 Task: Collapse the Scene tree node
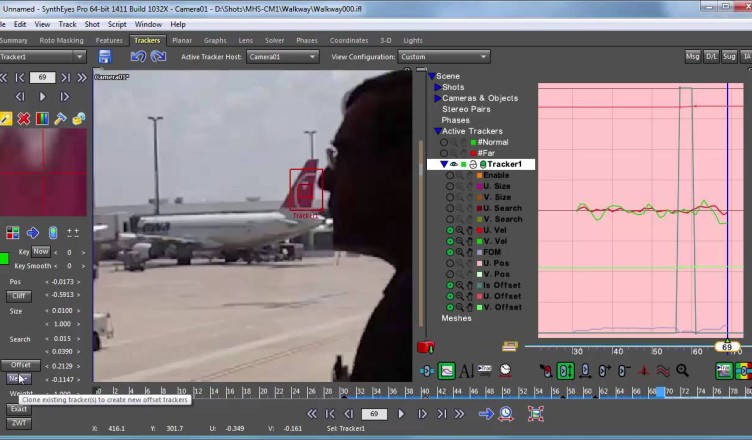tap(432, 76)
